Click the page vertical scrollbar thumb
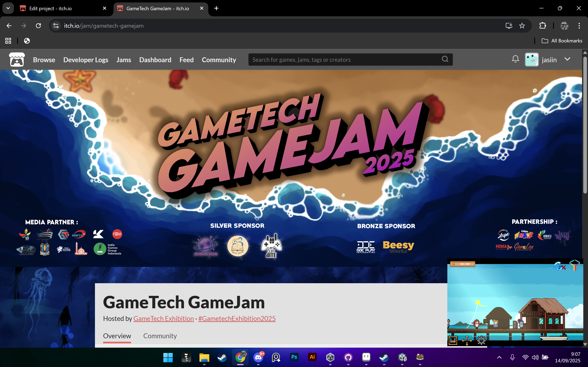Screen dimensions: 588x367 pos(585,124)
